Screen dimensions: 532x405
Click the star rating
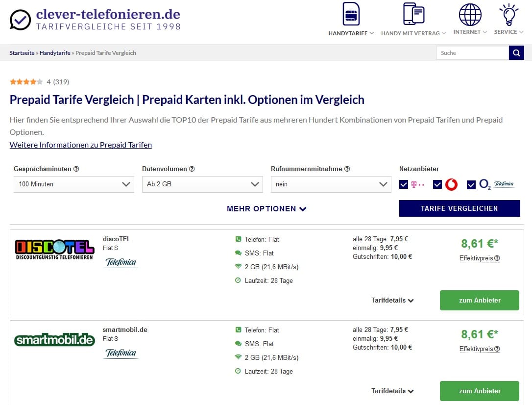(26, 82)
